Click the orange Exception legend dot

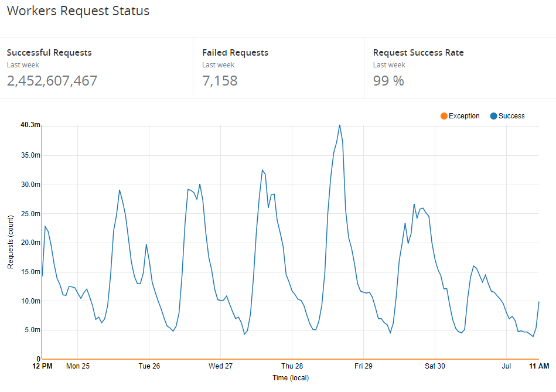tap(444, 116)
